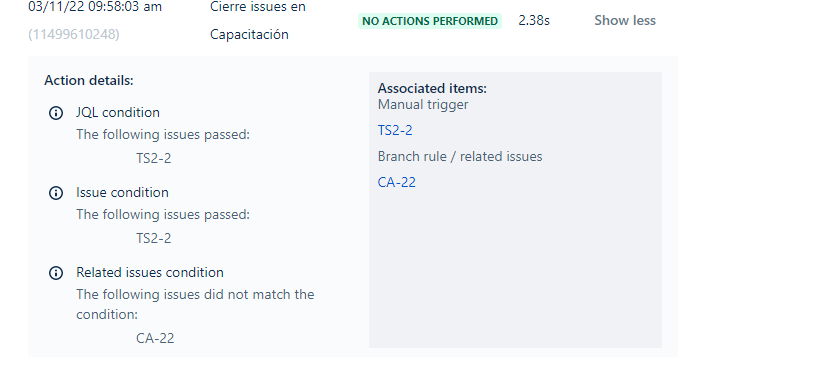Click CA-22 listed under Related issues condition
This screenshot has width=833, height=384.
155,338
